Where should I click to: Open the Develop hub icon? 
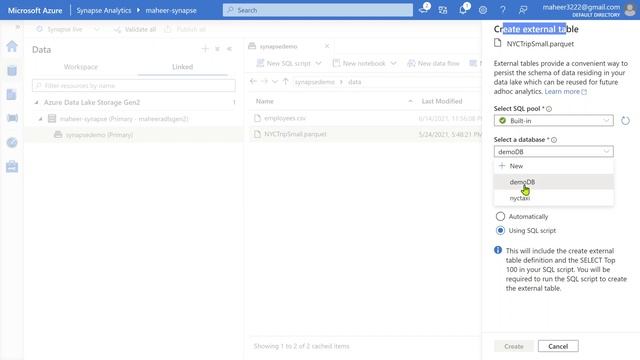point(12,94)
